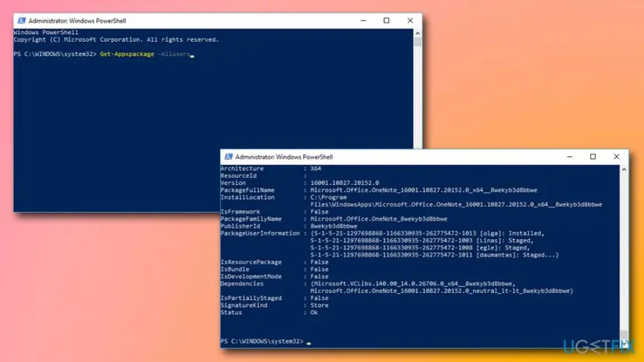644x362 pixels.
Task: Click the back window title 'Administrator: Windows PowerShell'
Action: pos(77,21)
